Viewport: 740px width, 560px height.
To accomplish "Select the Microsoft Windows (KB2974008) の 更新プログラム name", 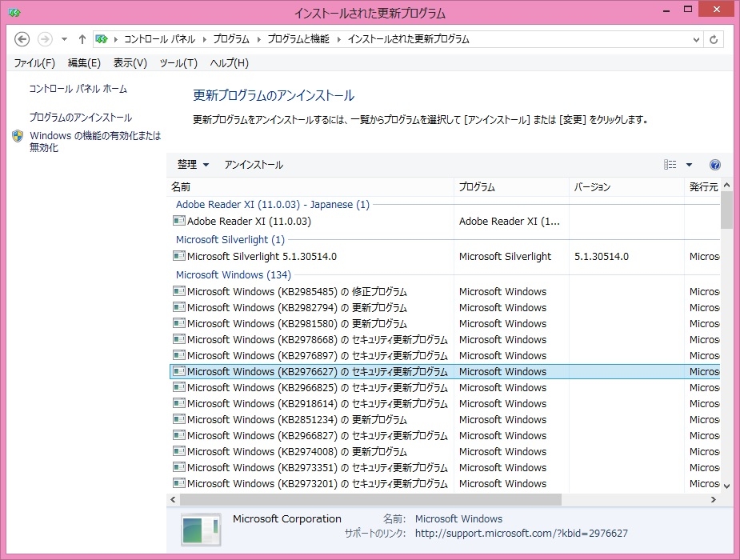I will coord(297,451).
